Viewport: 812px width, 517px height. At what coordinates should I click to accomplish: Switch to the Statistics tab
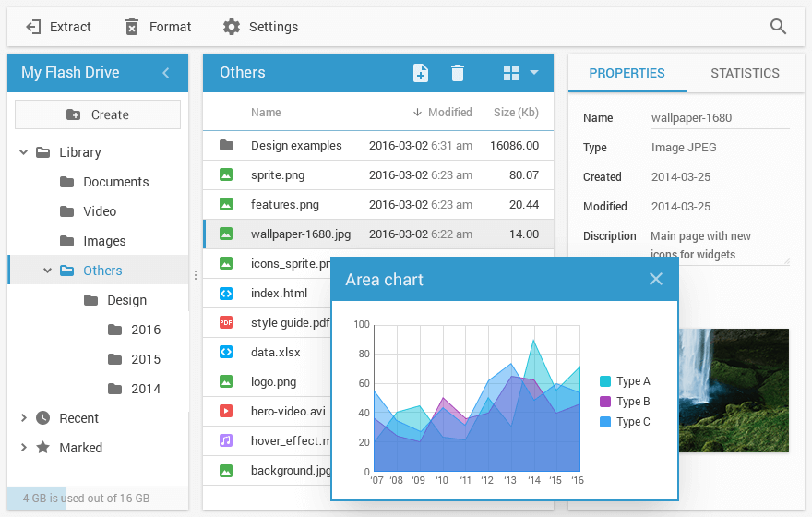745,73
